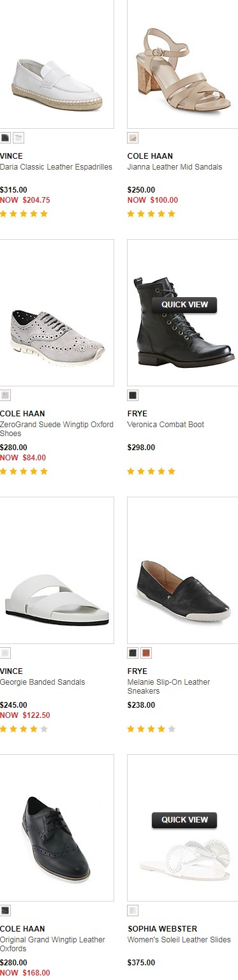View the white Vince espadrille product image
The height and width of the screenshot is (980, 238).
click(x=57, y=64)
